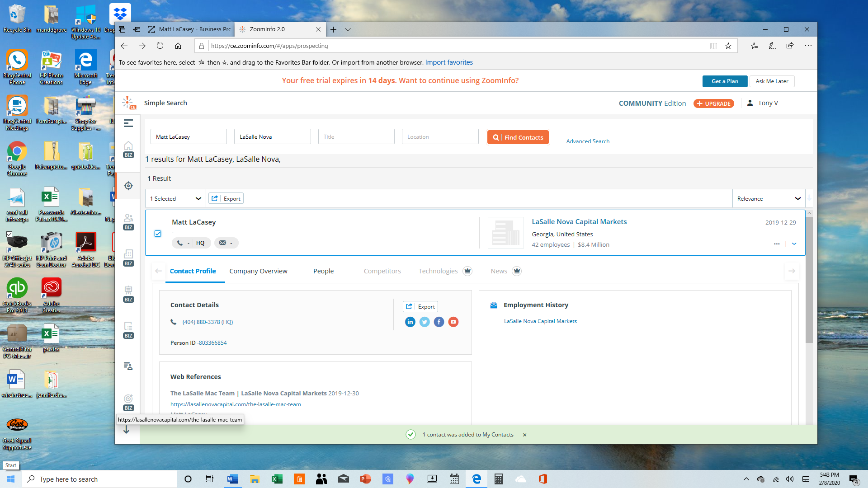This screenshot has height=488, width=868.
Task: Uncheck the Matt LaCasey result checkbox
Action: pyautogui.click(x=158, y=234)
